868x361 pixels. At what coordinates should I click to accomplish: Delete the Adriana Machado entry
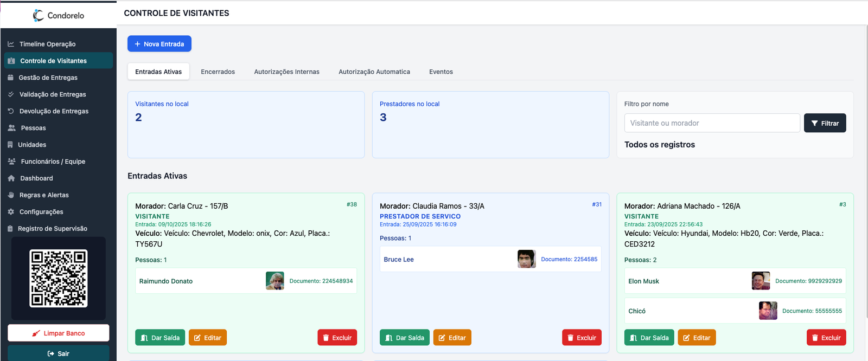pyautogui.click(x=826, y=338)
